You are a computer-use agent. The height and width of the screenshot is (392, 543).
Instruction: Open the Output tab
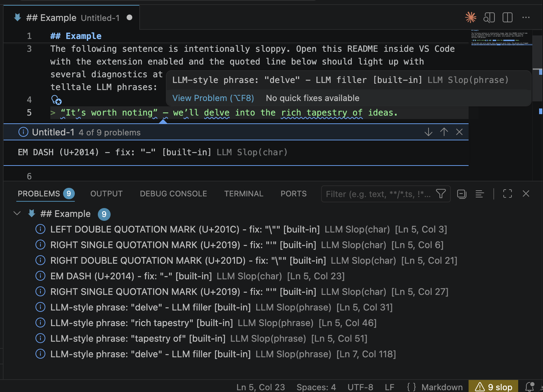(106, 194)
